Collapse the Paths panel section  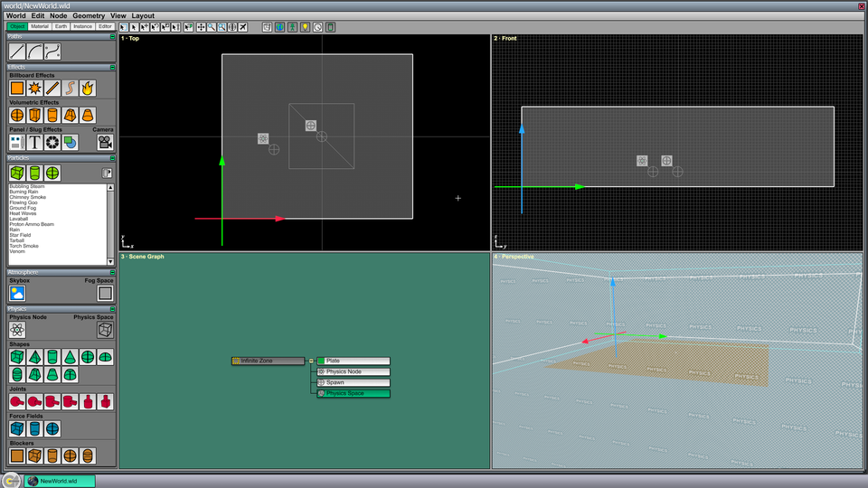click(x=112, y=36)
